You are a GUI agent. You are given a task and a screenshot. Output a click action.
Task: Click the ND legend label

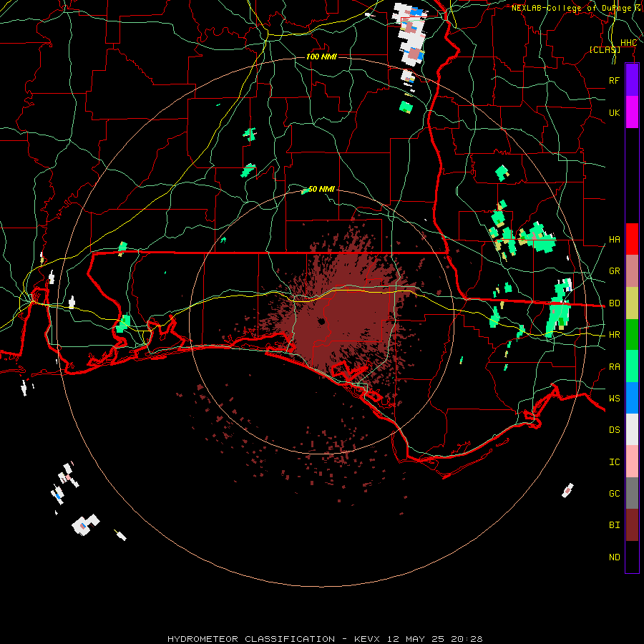[x=614, y=557]
